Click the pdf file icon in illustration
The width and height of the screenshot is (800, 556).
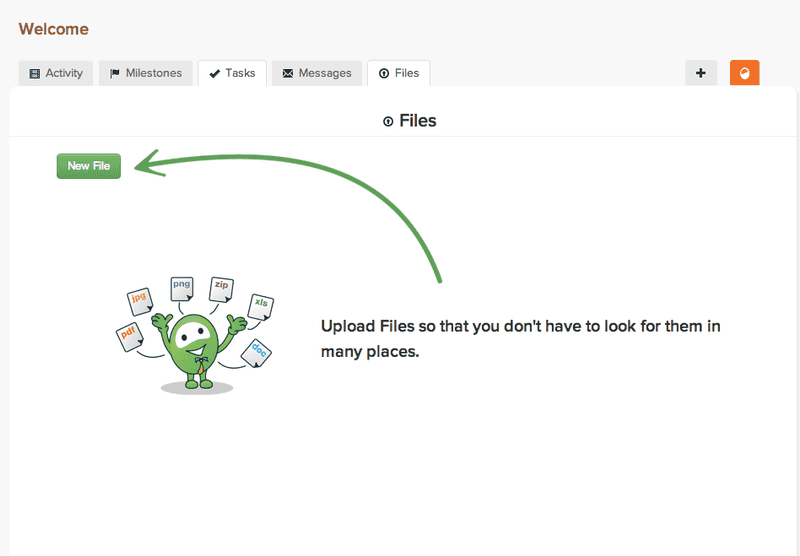coord(130,337)
